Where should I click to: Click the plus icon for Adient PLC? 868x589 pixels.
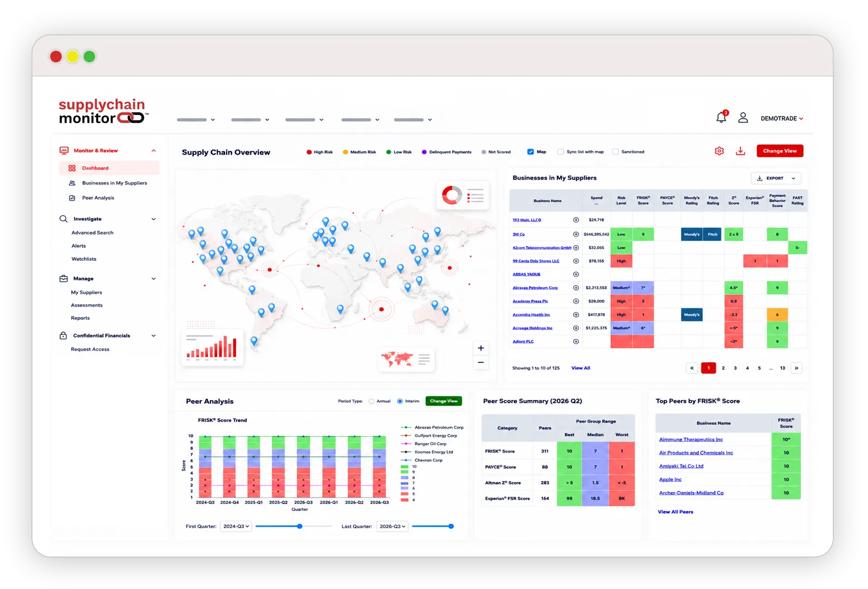tap(576, 341)
